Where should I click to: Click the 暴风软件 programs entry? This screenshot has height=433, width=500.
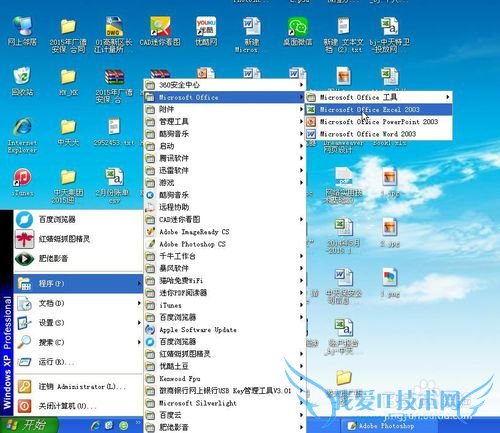click(224, 268)
